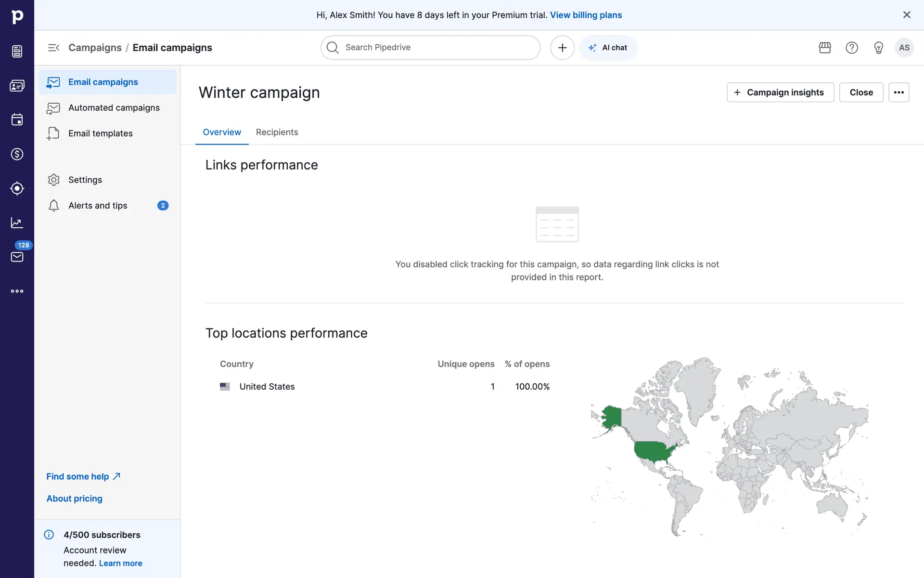The image size is (924, 578).
Task: Switch to the Recipients tab
Action: 277,132
